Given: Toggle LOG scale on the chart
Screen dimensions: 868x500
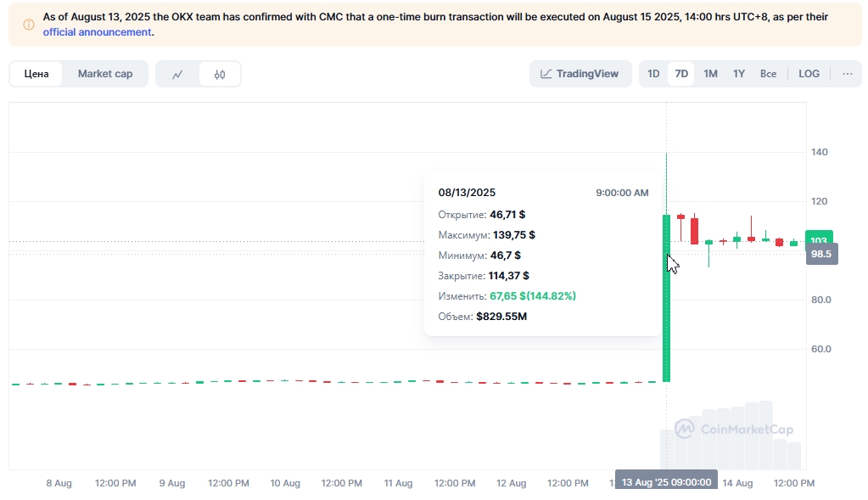Looking at the screenshot, I should coord(809,74).
